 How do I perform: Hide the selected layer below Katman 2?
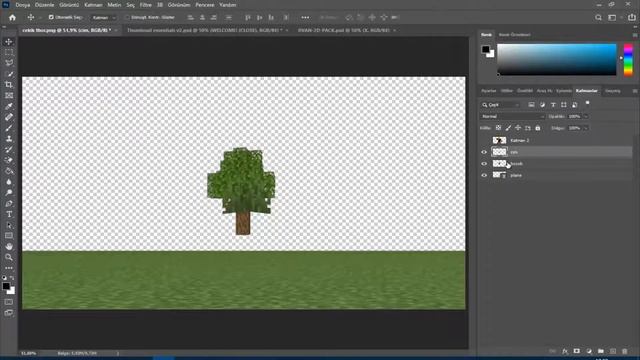click(x=484, y=152)
